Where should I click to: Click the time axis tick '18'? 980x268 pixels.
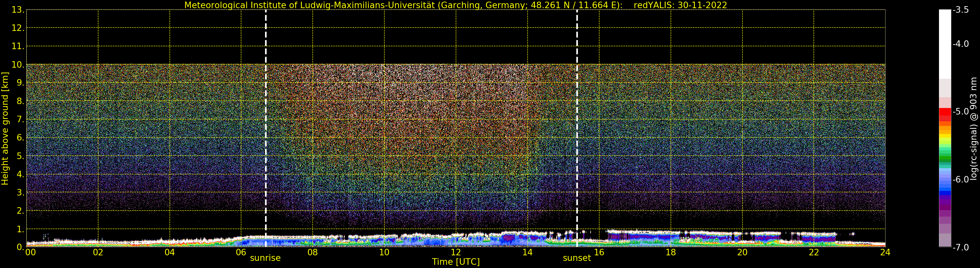(671, 252)
